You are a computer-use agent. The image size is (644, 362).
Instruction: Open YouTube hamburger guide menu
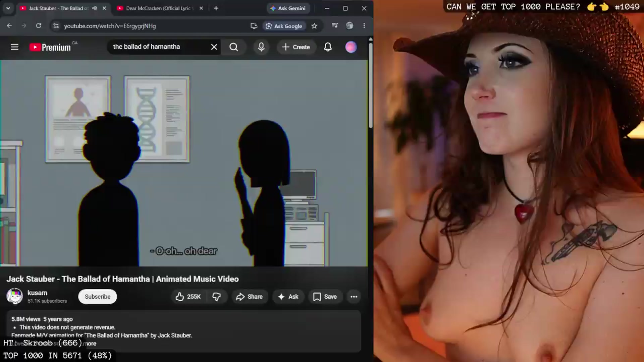(x=14, y=47)
